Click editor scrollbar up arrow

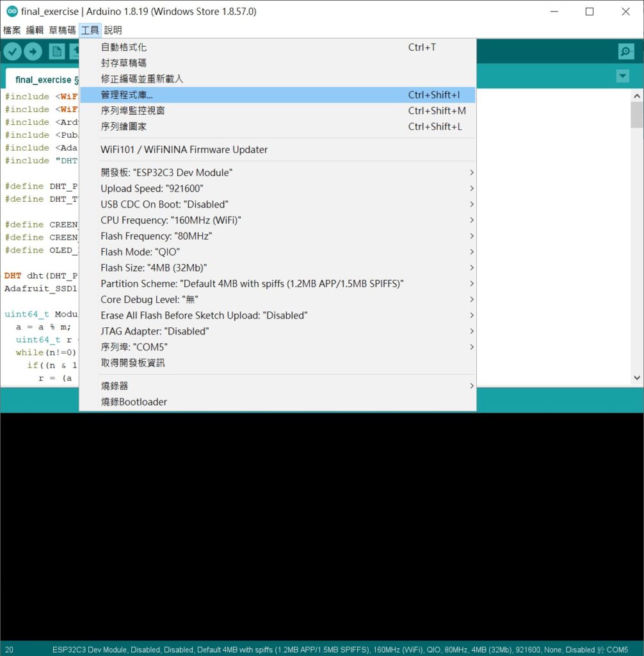637,96
